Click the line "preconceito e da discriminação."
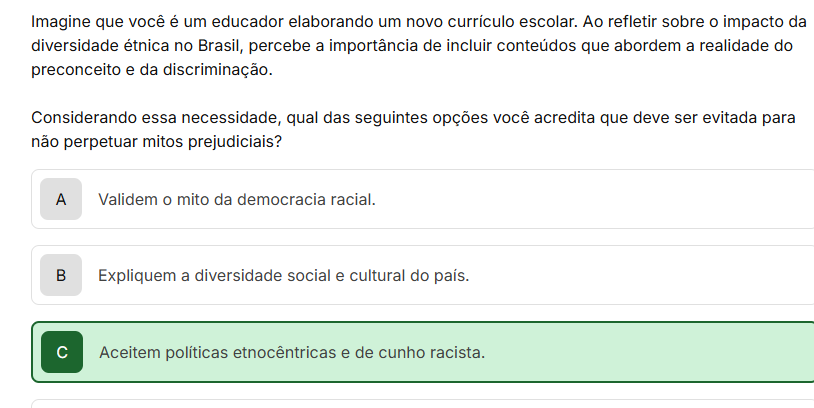Image resolution: width=814 pixels, height=408 pixels. click(x=152, y=70)
